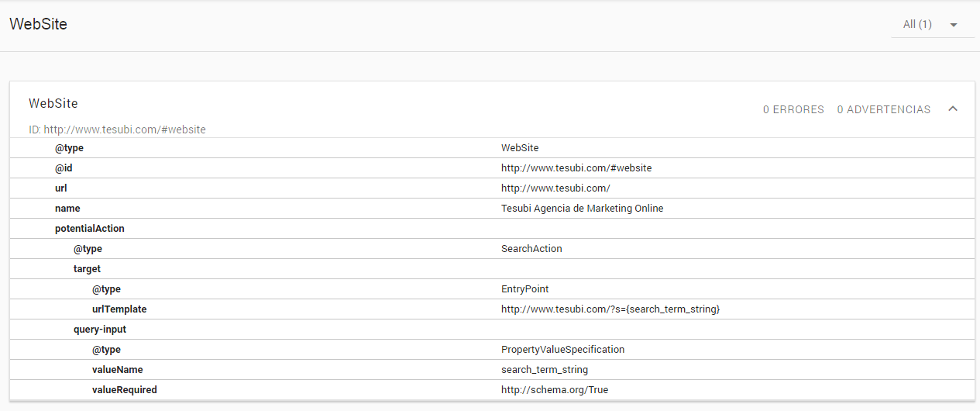Open the All (1) filter dropdown

click(x=932, y=25)
